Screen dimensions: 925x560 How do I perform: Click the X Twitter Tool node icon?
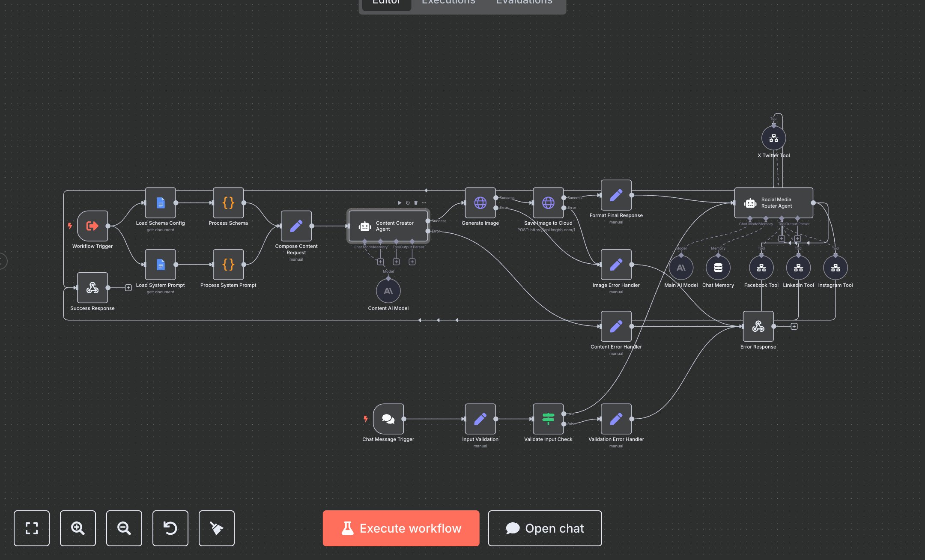coord(773,138)
